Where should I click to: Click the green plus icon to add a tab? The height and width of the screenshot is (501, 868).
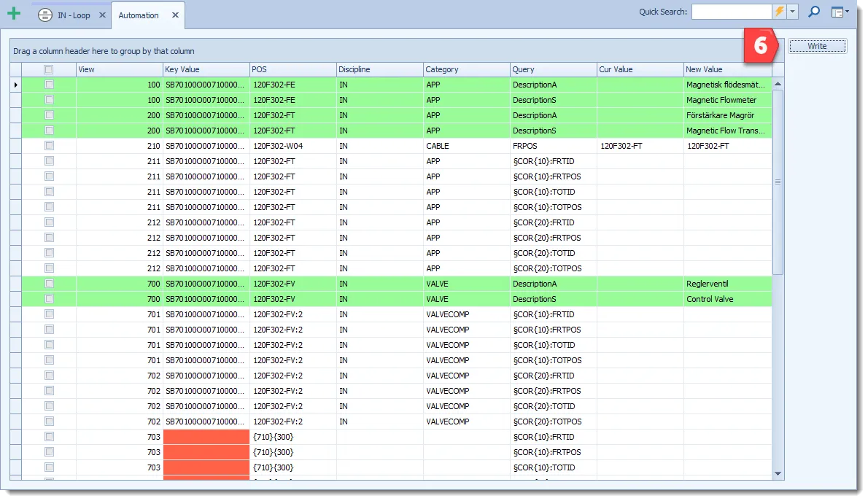(x=14, y=14)
